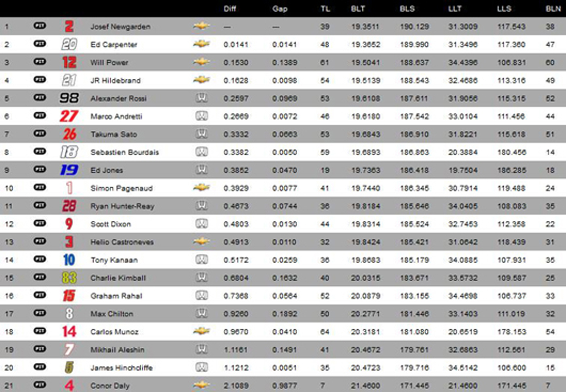Click the blue car number 19 icon

click(x=69, y=170)
